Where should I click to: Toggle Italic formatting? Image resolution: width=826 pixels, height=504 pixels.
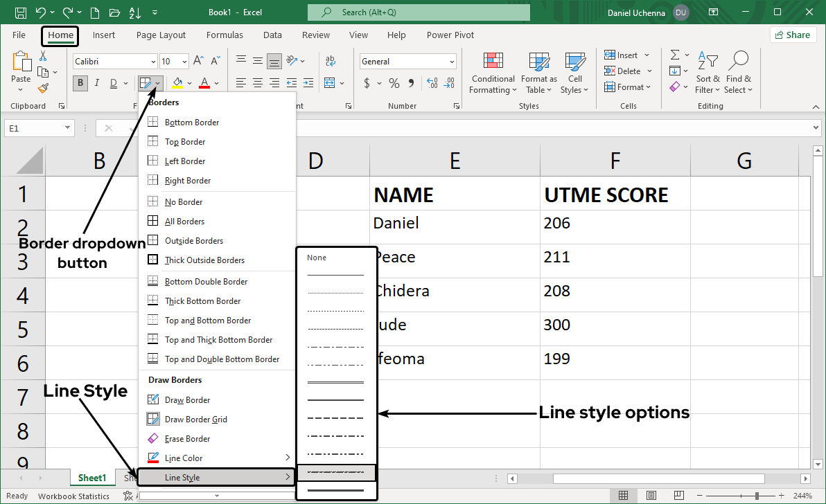click(x=97, y=84)
